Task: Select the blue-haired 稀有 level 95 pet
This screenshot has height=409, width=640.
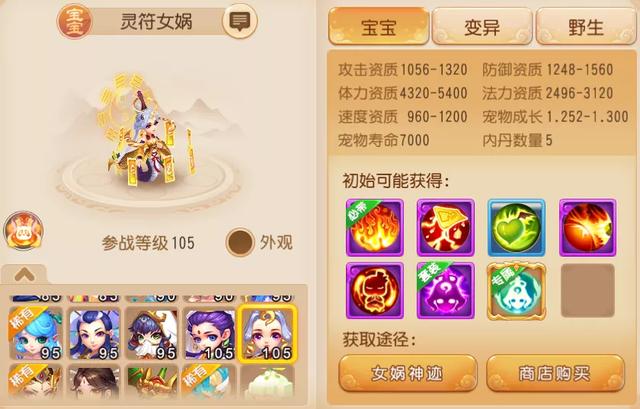Action: [x=36, y=333]
